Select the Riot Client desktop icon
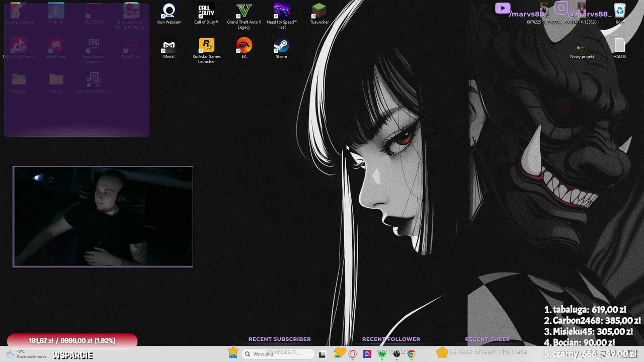Image resolution: width=644 pixels, height=362 pixels. 56,49
